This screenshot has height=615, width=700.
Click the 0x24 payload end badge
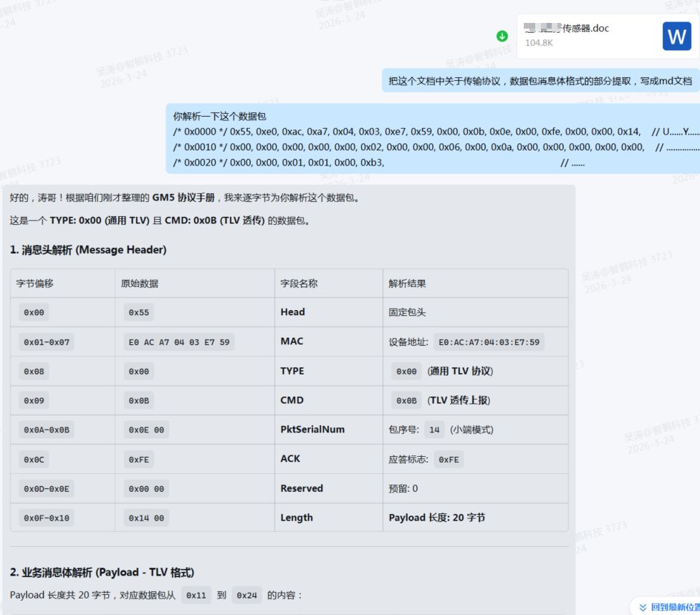[246, 595]
